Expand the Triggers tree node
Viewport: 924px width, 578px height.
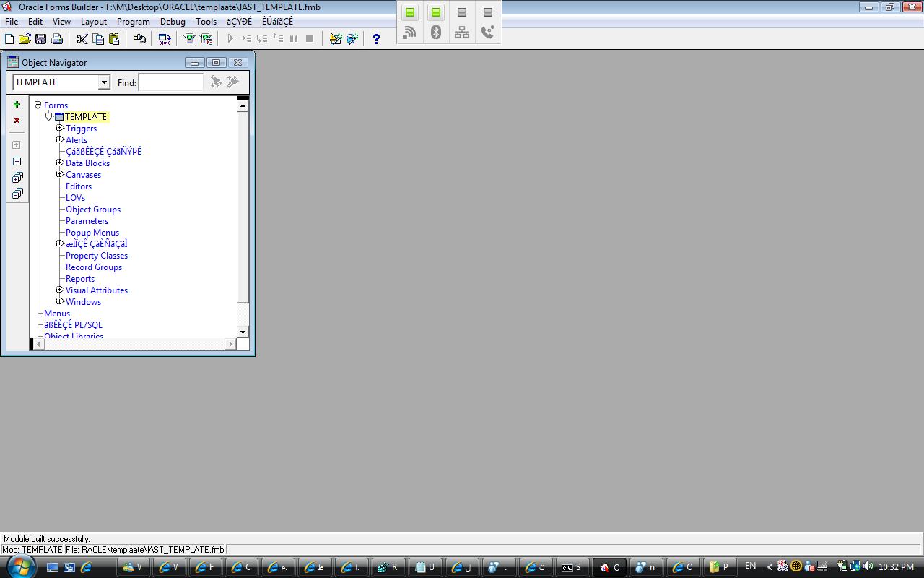[x=60, y=129]
